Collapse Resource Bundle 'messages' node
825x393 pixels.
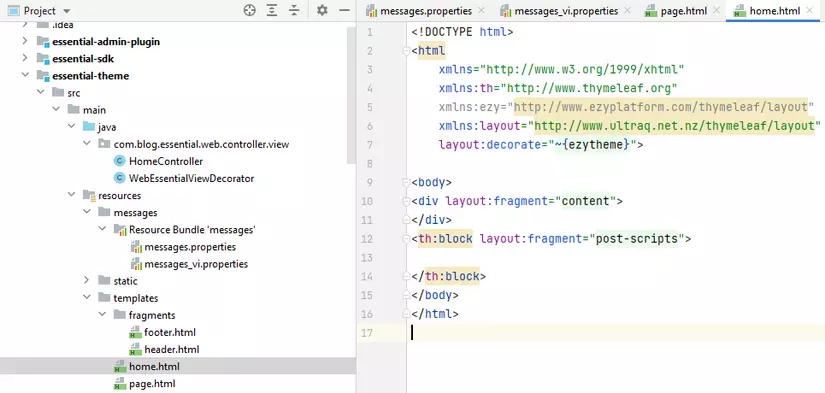tap(102, 229)
